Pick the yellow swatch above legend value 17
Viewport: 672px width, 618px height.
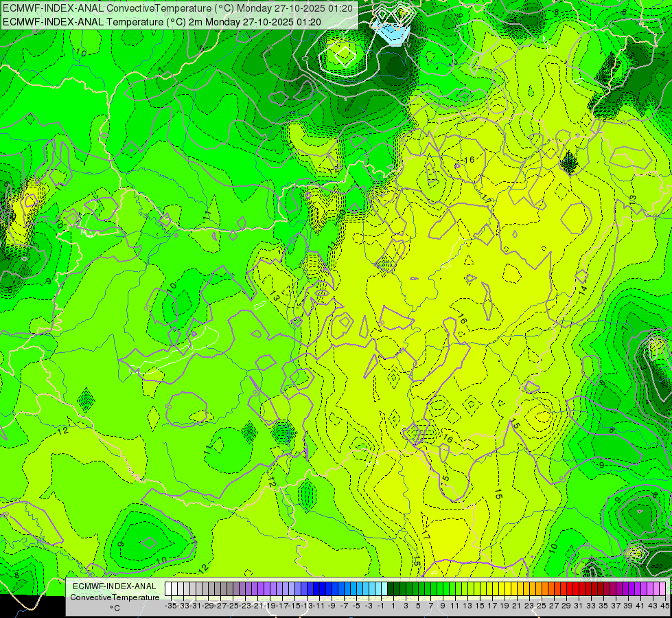pyautogui.click(x=490, y=589)
